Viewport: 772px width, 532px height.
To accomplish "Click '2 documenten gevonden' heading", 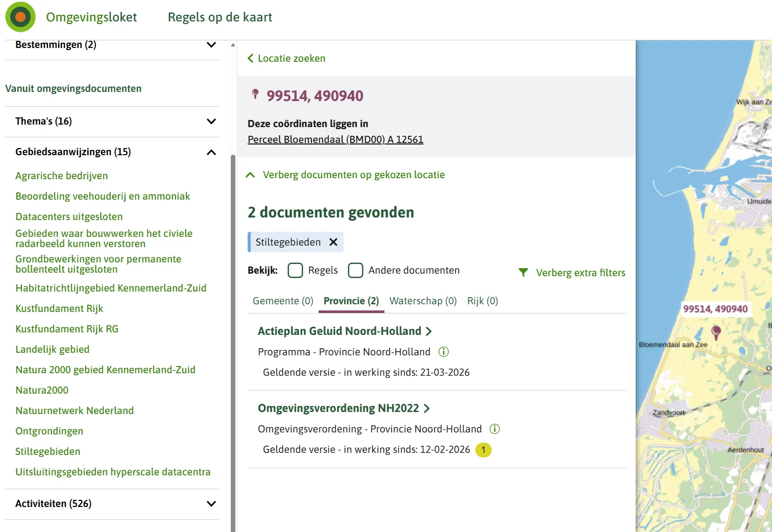I will tap(331, 212).
